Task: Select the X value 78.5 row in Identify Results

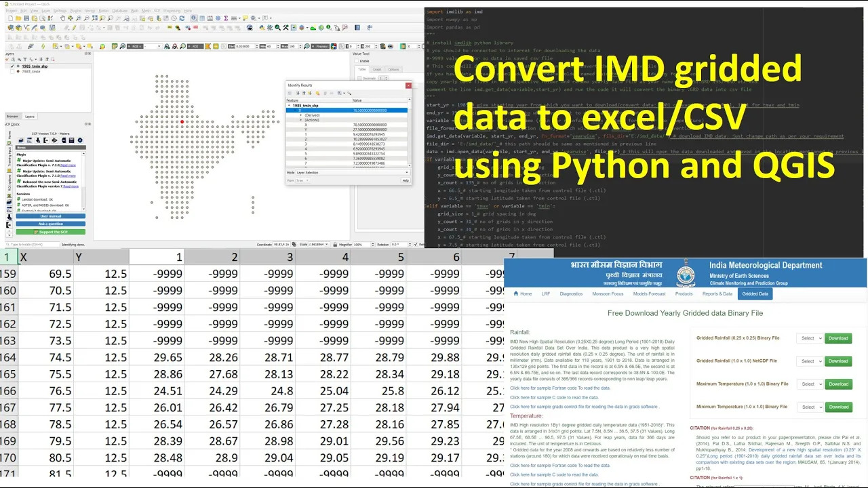Action: 347,110
